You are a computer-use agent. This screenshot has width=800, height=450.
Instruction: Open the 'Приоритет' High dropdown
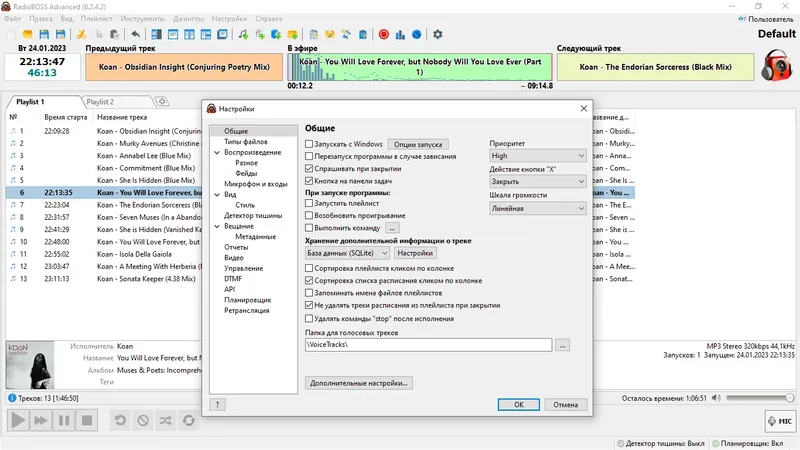pos(538,156)
